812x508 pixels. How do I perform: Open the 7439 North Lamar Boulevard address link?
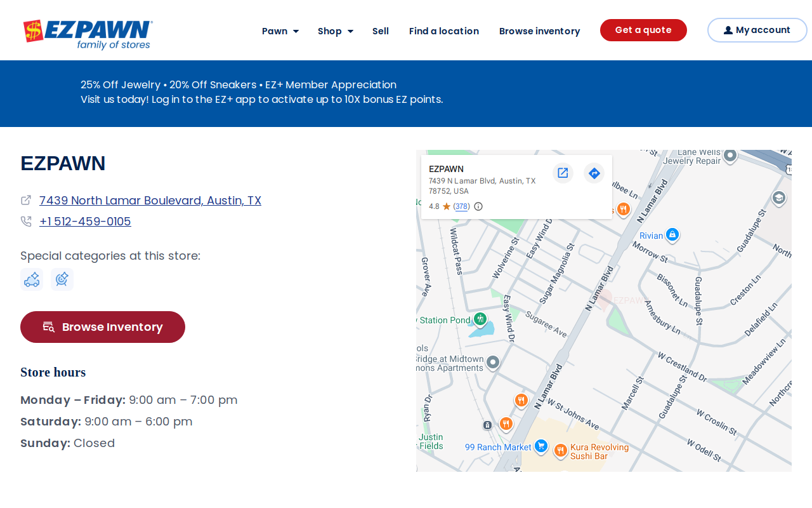point(150,201)
